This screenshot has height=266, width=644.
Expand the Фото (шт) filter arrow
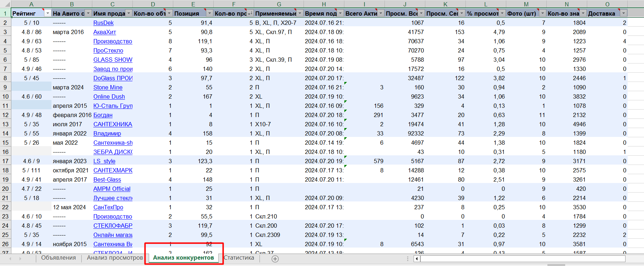tap(542, 13)
